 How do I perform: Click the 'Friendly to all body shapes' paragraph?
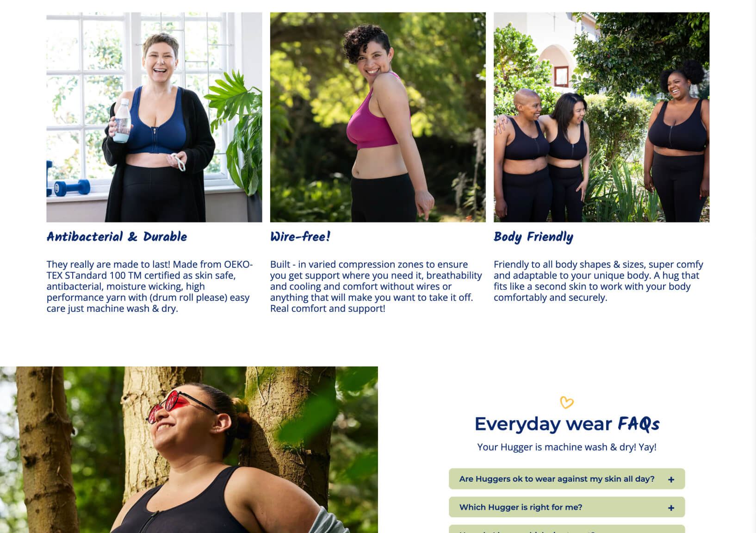598,281
